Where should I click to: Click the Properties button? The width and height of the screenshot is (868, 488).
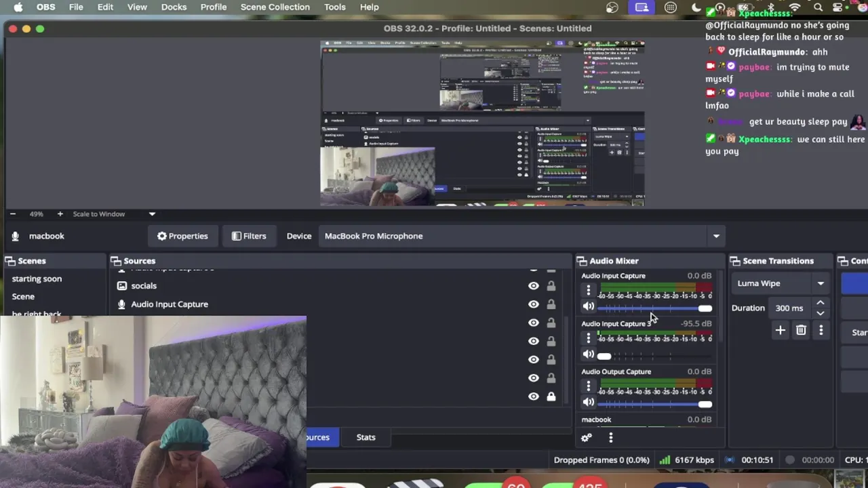[x=182, y=236]
